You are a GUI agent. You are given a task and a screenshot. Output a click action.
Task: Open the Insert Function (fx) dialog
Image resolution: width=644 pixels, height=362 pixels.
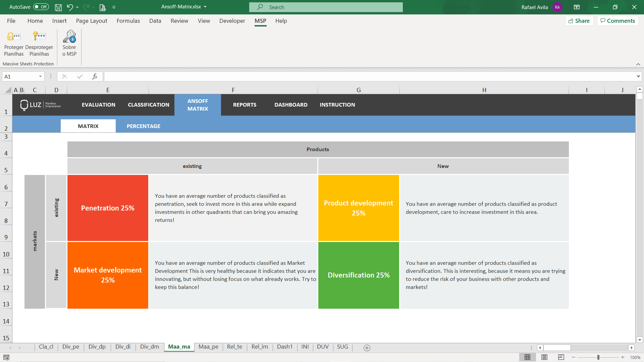[x=95, y=76]
